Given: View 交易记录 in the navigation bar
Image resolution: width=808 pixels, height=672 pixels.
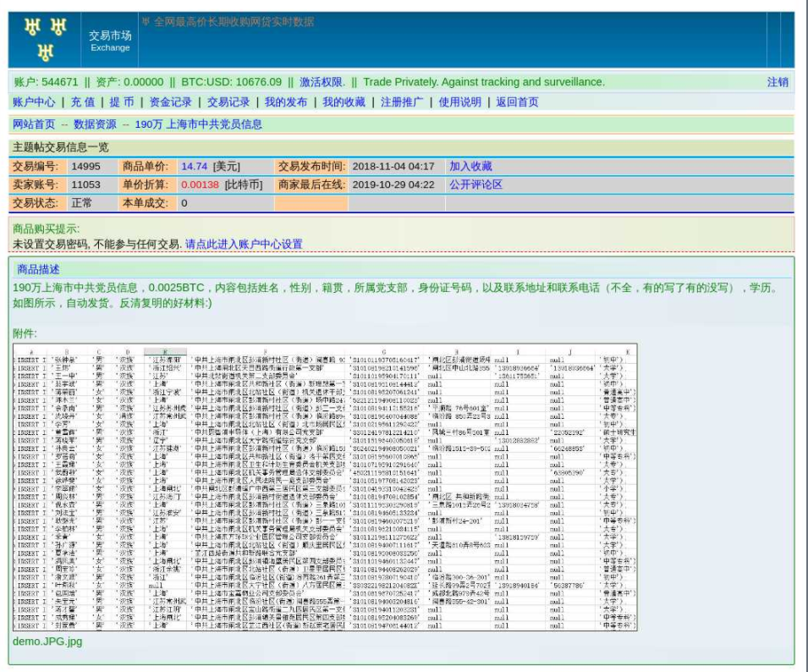Looking at the screenshot, I should pos(228,102).
